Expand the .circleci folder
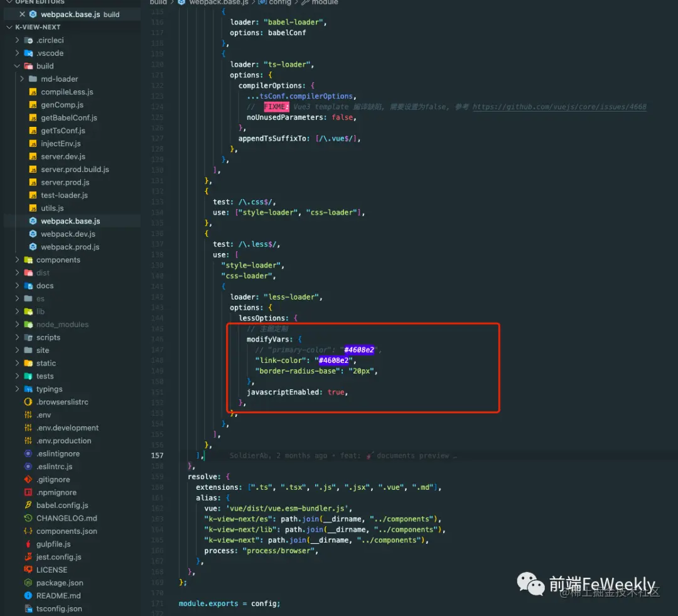 point(18,40)
